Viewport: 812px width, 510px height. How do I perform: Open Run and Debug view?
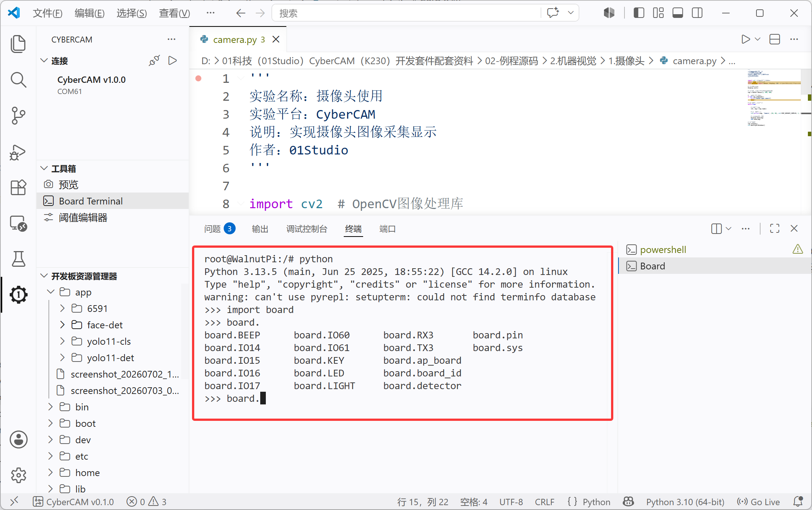click(x=18, y=152)
